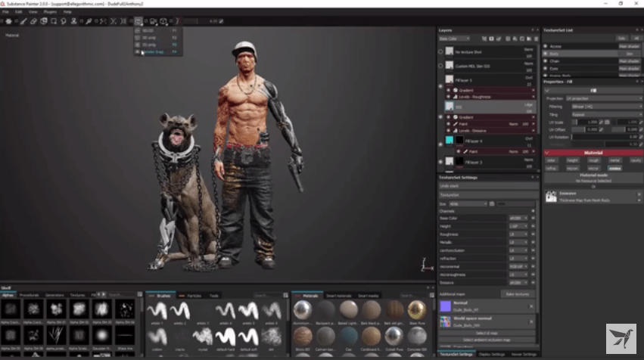Open Height channel format dropdown
The width and height of the screenshot is (644, 360).
point(518,226)
